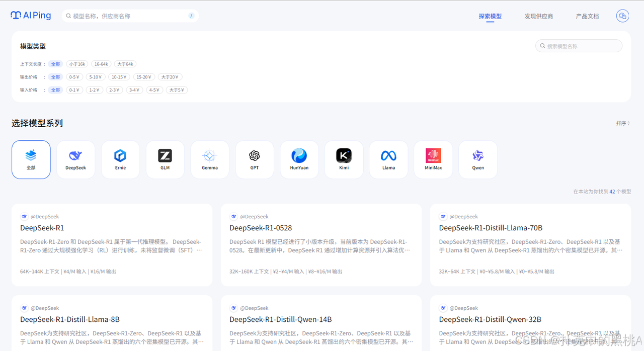Image resolution: width=644 pixels, height=351 pixels.
Task: Filter context length to 小于16k
Action: pyautogui.click(x=77, y=64)
